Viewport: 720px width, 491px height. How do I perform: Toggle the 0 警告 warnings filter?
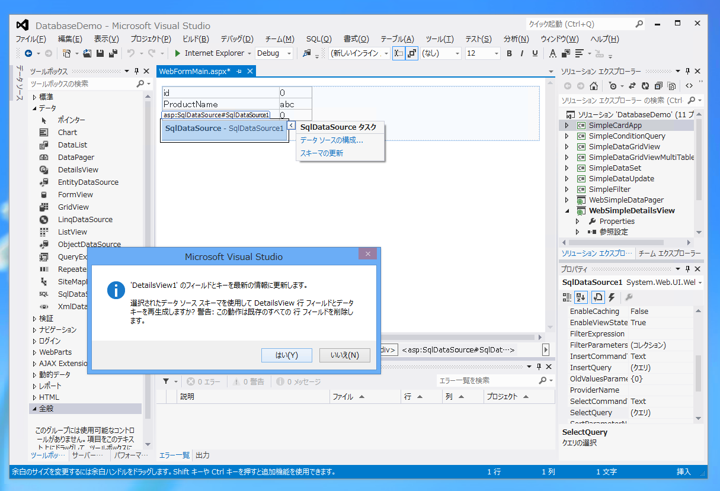point(248,382)
